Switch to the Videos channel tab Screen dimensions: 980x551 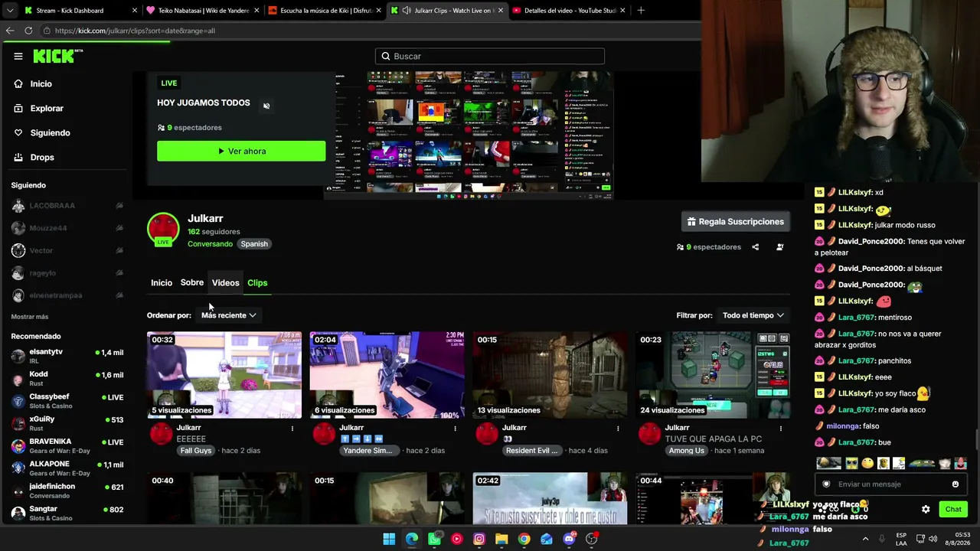coord(225,283)
